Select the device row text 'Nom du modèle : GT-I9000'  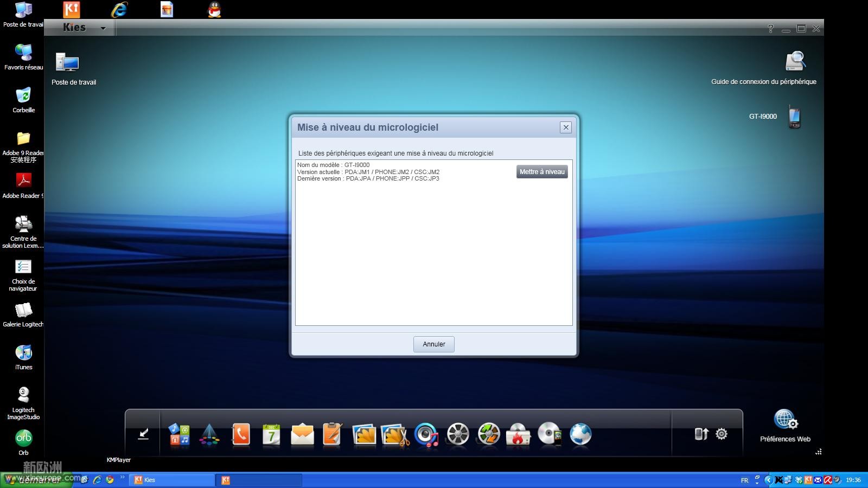tap(333, 165)
